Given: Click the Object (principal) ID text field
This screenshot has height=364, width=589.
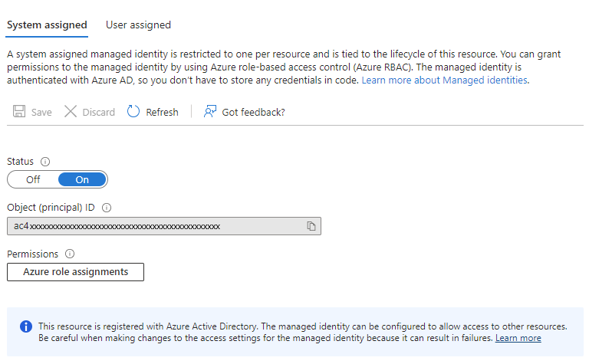Looking at the screenshot, I should tap(153, 226).
